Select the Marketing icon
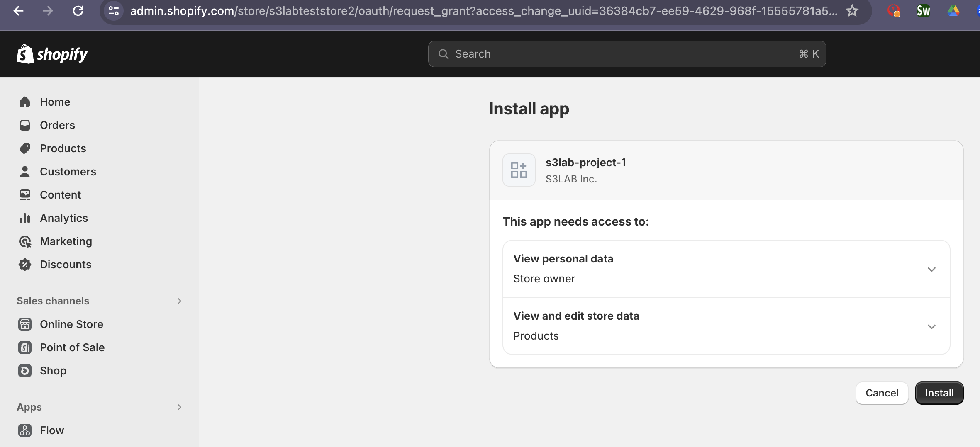The width and height of the screenshot is (980, 447). coord(25,241)
